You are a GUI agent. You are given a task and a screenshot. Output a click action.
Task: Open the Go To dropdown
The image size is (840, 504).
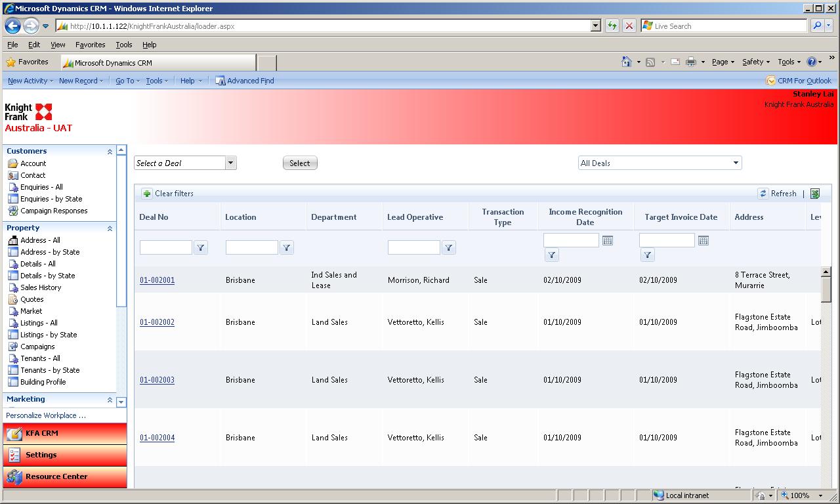127,81
